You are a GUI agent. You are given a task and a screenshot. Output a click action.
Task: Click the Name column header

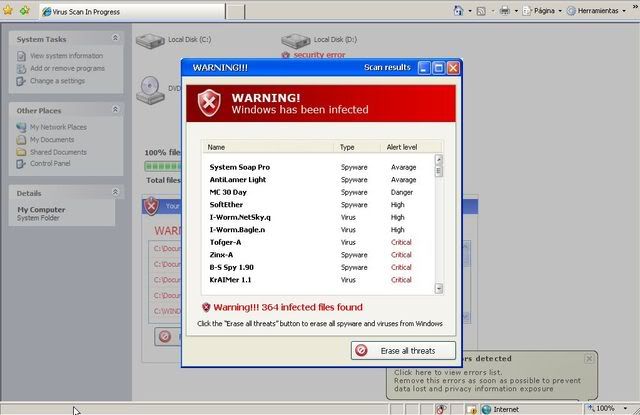pos(268,147)
